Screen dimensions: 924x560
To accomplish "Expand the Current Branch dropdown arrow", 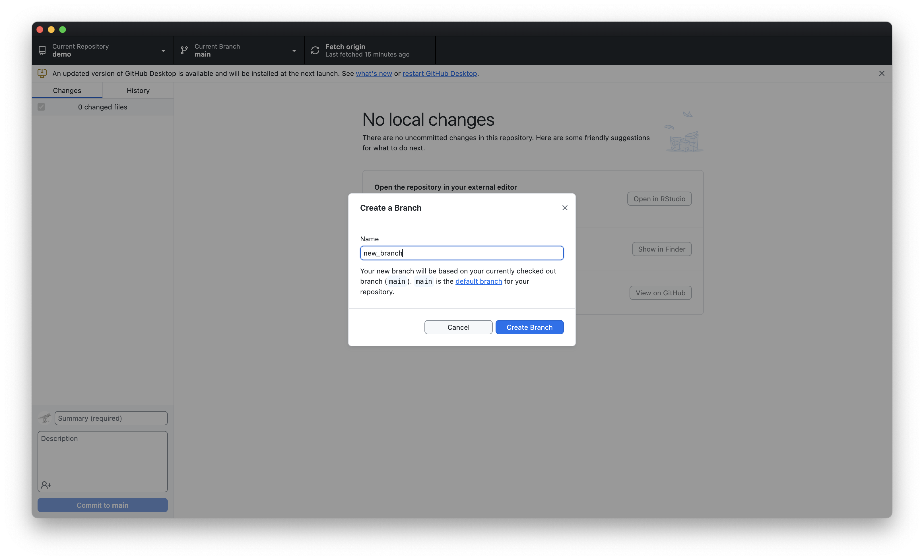I will 294,51.
